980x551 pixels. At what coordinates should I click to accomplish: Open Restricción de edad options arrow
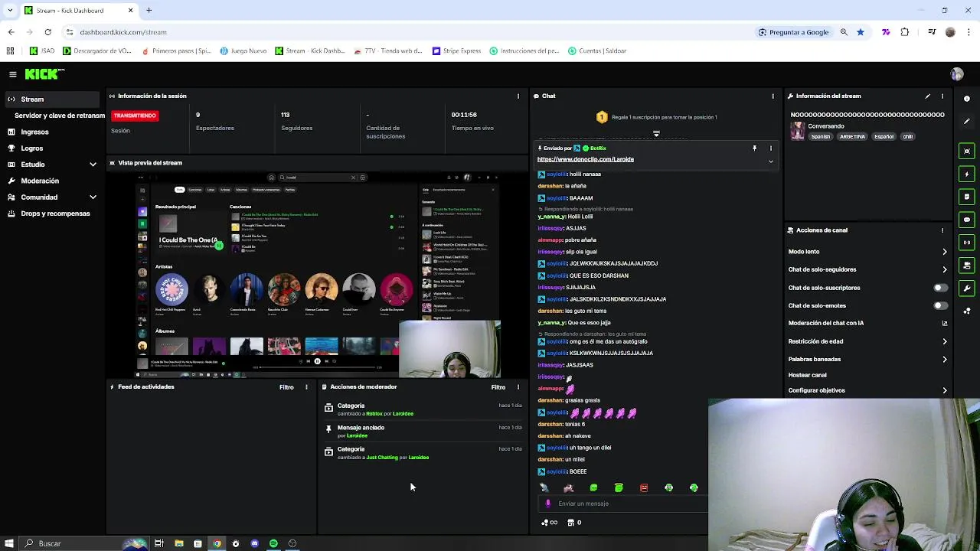point(944,341)
